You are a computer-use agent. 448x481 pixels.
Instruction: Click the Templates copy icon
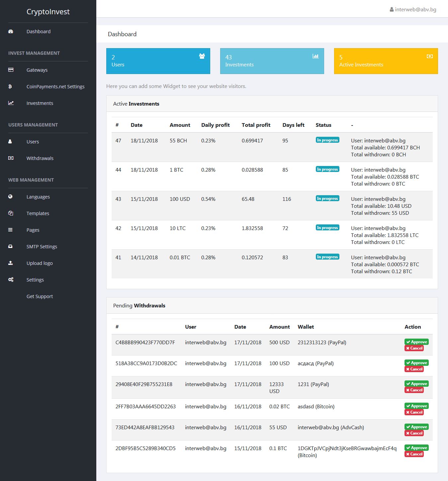pos(11,213)
